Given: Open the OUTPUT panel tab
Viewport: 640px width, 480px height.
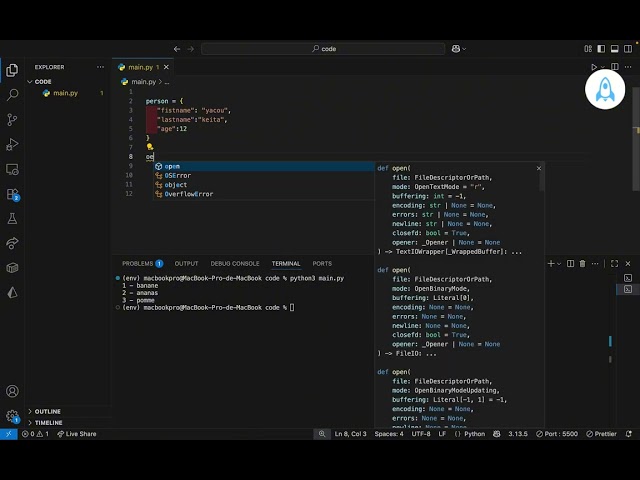Looking at the screenshot, I should (187, 264).
